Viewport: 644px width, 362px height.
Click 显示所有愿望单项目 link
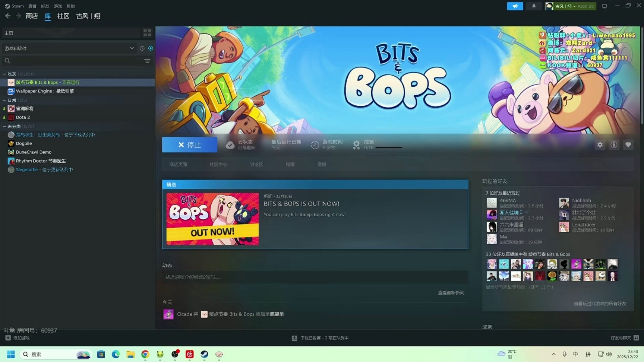point(520,287)
